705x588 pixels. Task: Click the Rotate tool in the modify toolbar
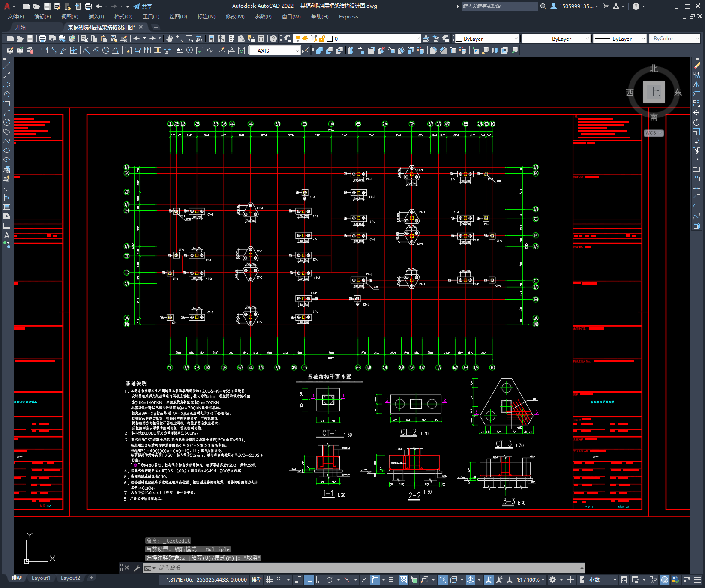click(696, 122)
